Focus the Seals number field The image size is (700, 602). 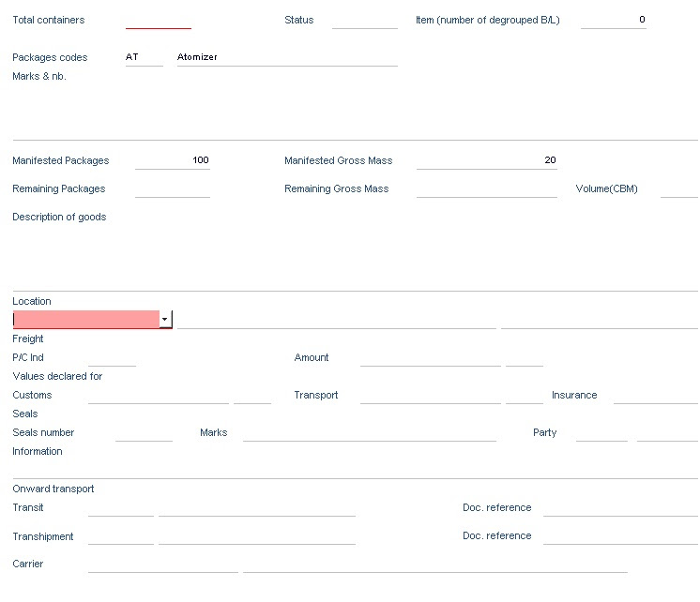(144, 432)
